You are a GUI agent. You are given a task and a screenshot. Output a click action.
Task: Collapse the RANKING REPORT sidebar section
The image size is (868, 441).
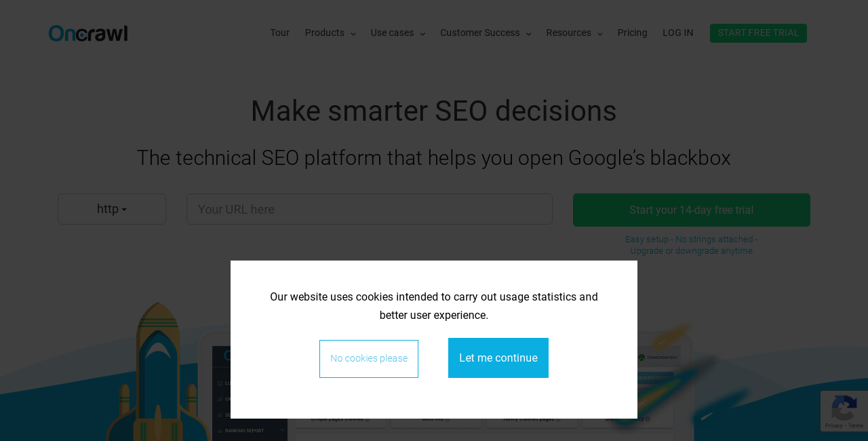point(283,430)
